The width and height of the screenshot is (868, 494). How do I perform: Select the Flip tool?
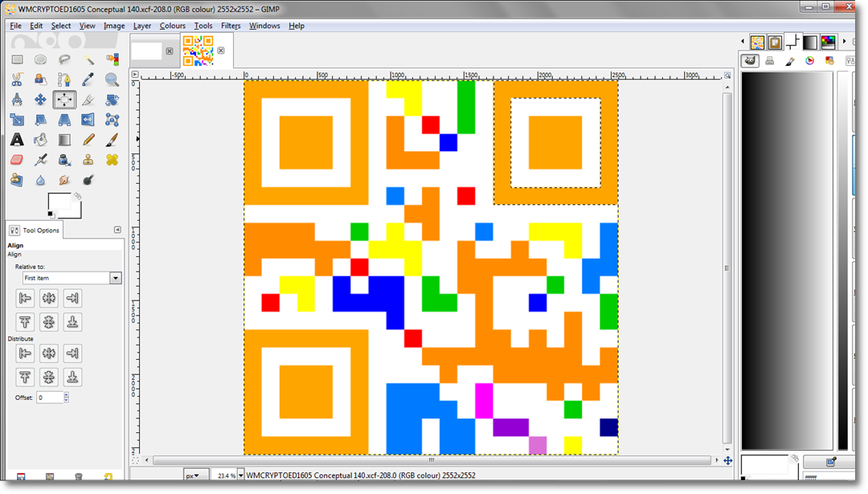point(88,120)
